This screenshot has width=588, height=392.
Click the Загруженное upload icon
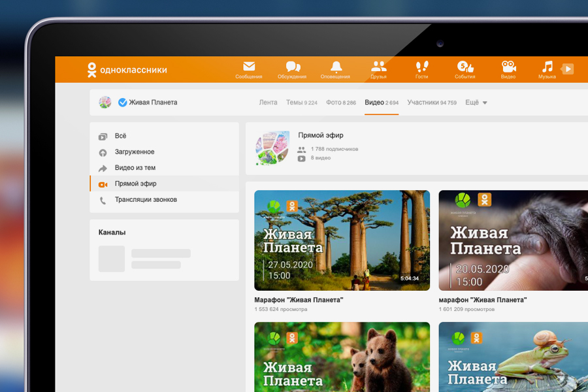[x=103, y=153]
